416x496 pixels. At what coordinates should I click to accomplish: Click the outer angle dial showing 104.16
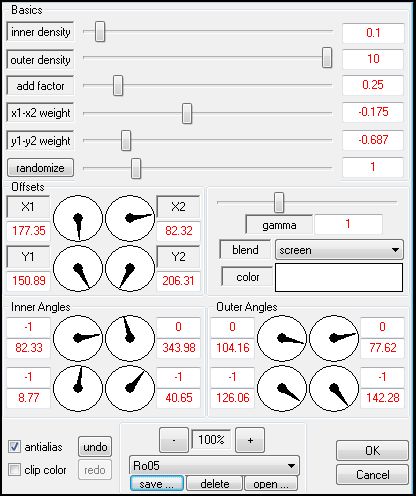pyautogui.click(x=282, y=338)
